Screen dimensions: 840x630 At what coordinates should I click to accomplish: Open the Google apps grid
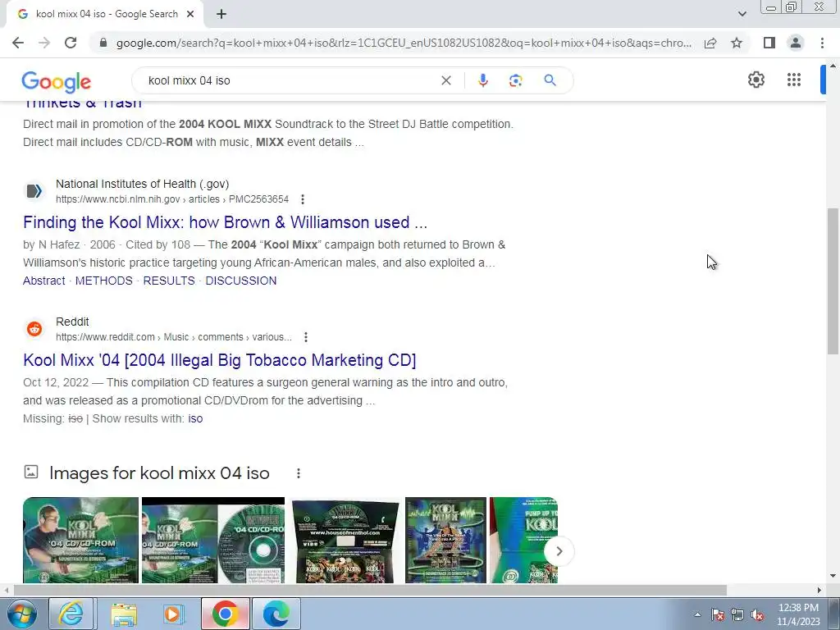(x=794, y=80)
